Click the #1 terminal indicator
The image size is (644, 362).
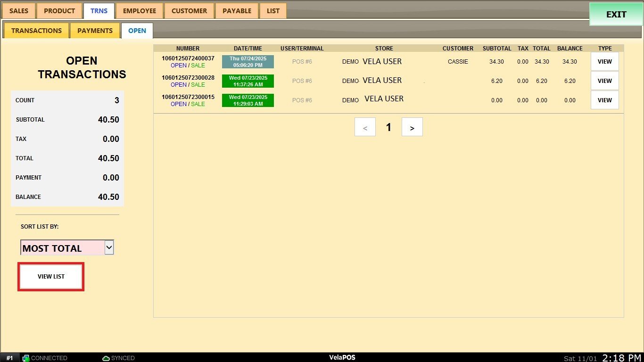[9, 358]
